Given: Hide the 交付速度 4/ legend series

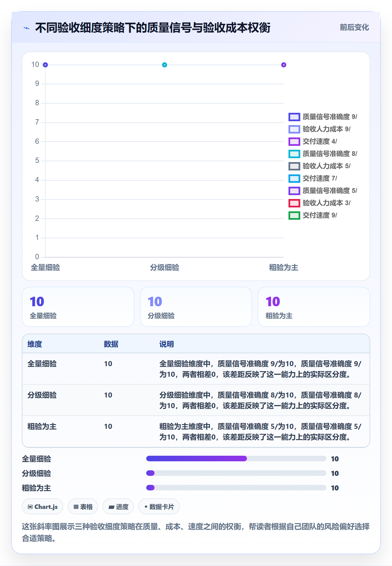Looking at the screenshot, I should 313,141.
